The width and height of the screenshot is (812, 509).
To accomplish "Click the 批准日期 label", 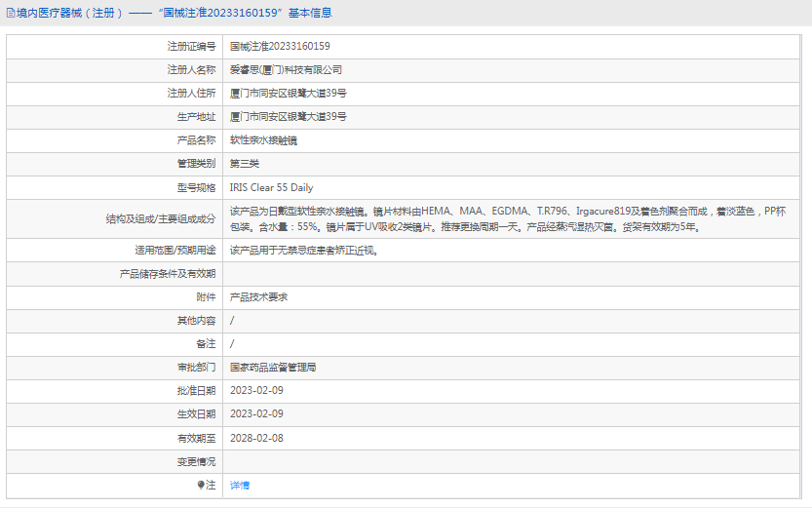I will tap(196, 391).
